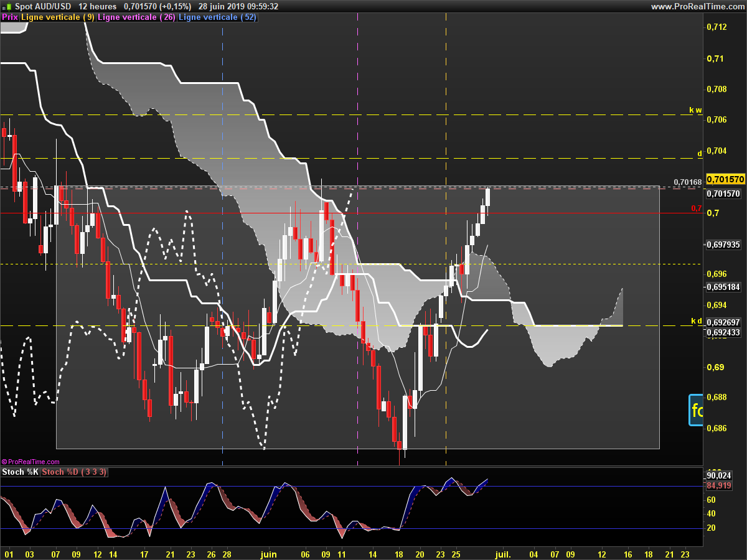
Task: Select the Prix indicator label
Action: (x=10, y=17)
